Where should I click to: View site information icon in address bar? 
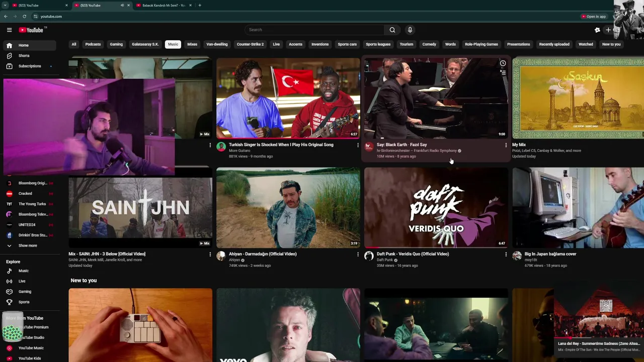coord(35,16)
